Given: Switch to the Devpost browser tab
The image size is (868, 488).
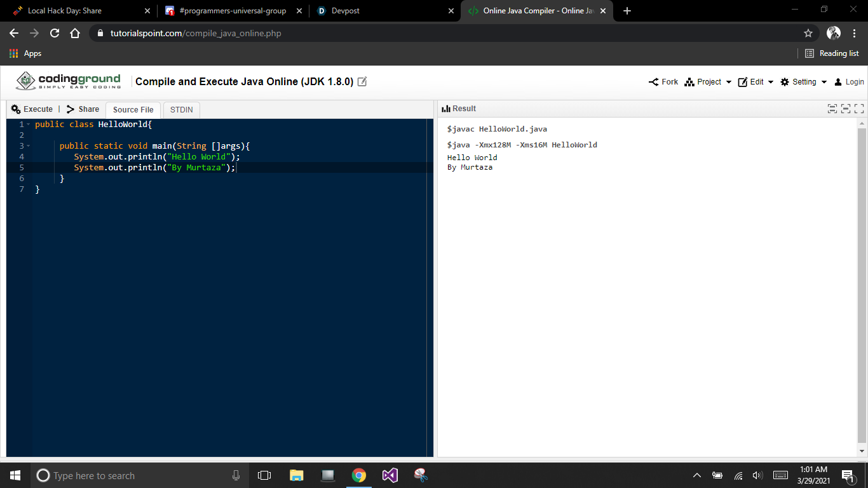Looking at the screenshot, I should click(x=381, y=11).
